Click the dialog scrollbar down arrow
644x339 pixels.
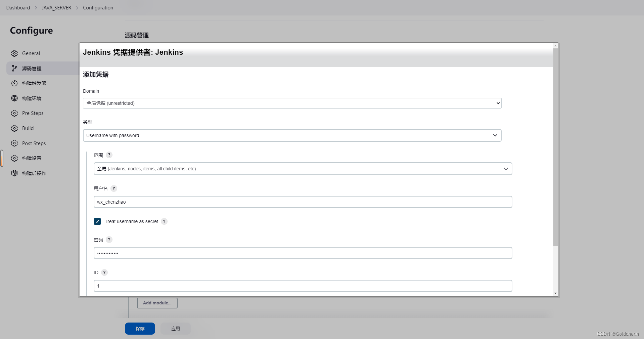click(555, 293)
